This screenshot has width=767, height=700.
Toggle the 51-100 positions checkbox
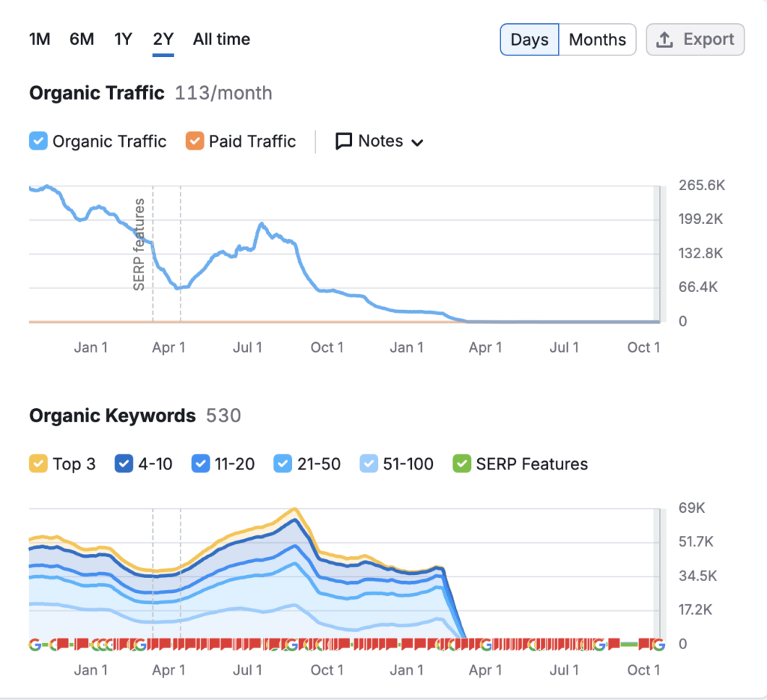coord(369,464)
